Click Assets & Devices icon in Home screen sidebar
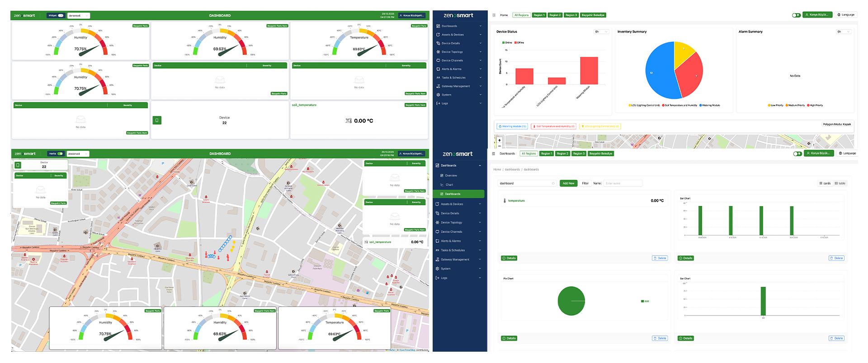 pyautogui.click(x=438, y=35)
